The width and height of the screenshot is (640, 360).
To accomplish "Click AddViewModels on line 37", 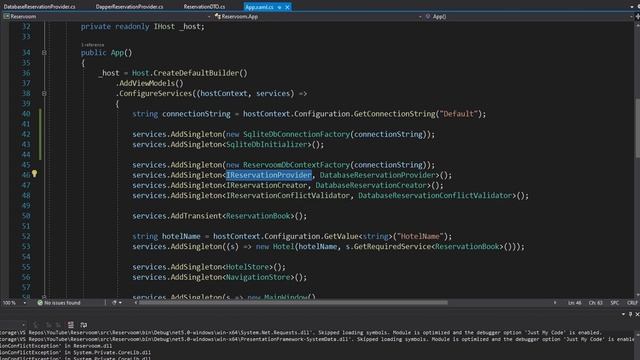I will click(x=147, y=83).
